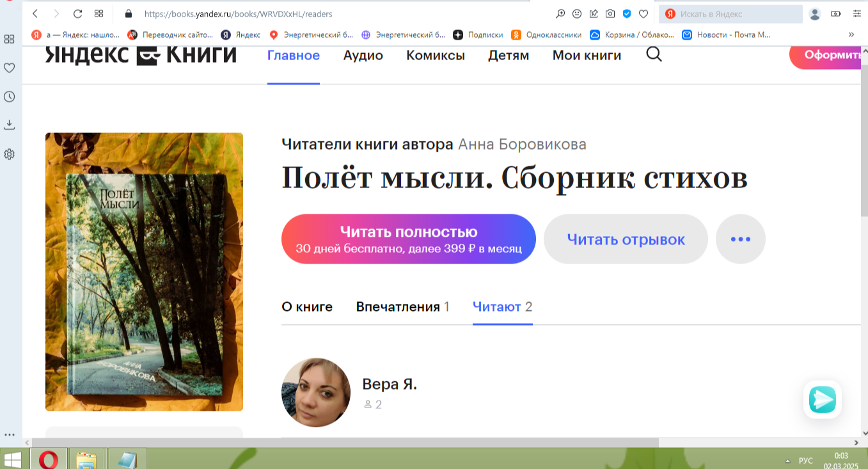This screenshot has height=469, width=868.
Task: Open the Windows Start button
Action: click(x=13, y=459)
